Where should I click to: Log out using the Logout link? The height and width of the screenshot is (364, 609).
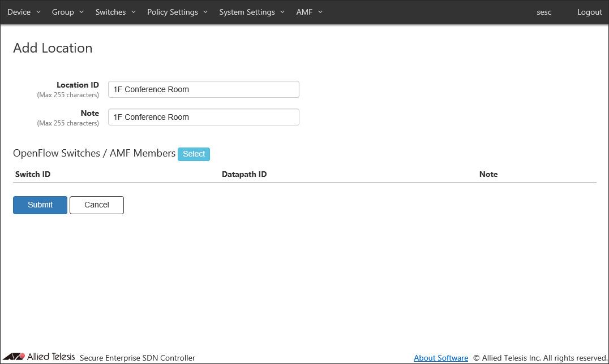[x=589, y=12]
